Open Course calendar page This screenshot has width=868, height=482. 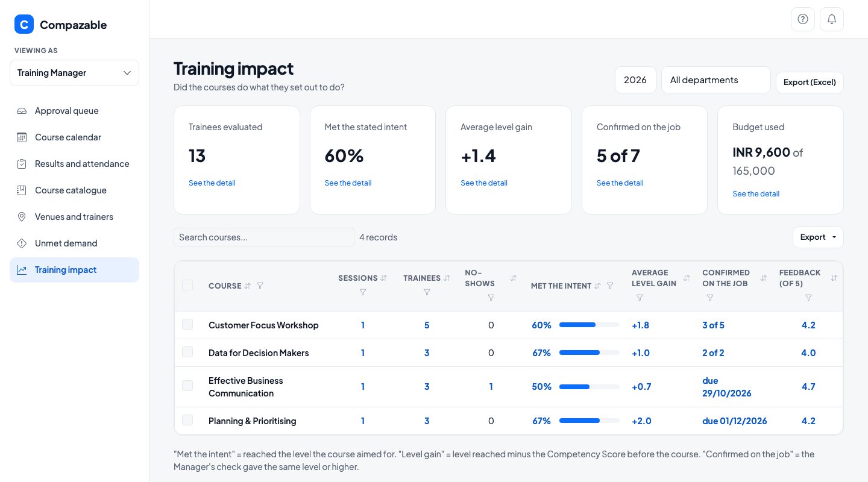pyautogui.click(x=74, y=137)
